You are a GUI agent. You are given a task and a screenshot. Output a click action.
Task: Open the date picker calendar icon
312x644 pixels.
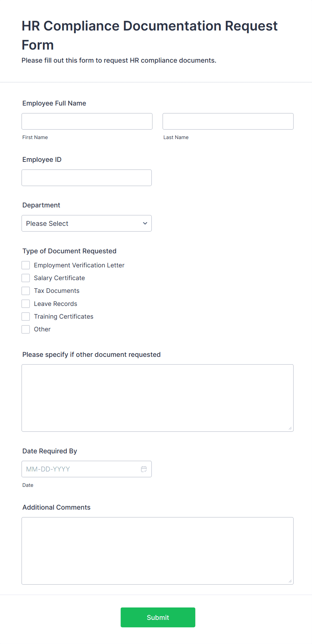[x=144, y=469]
